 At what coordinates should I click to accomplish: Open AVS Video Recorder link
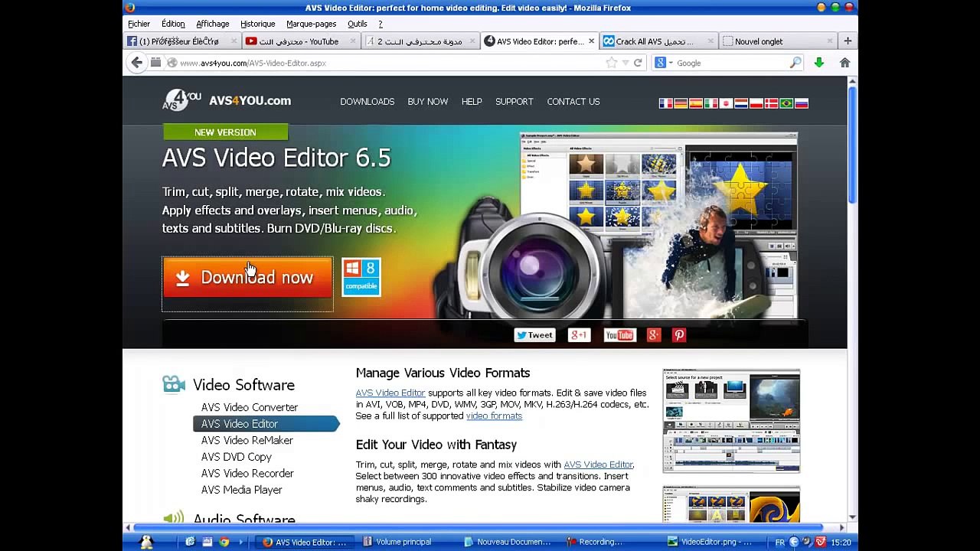pyautogui.click(x=247, y=473)
